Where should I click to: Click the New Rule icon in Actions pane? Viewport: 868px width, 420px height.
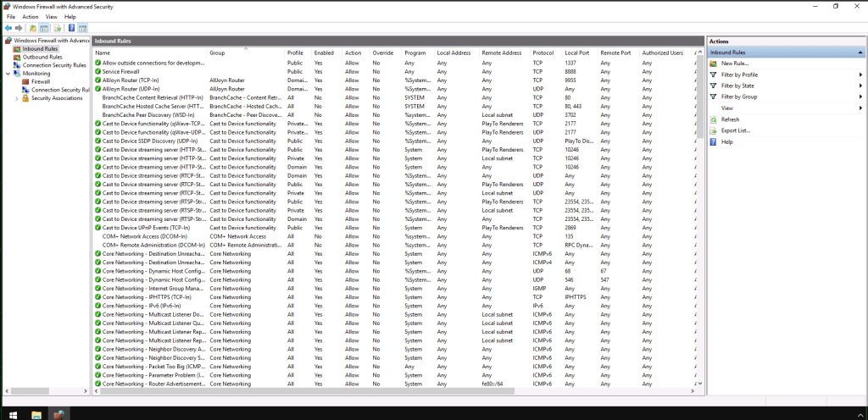click(x=714, y=64)
